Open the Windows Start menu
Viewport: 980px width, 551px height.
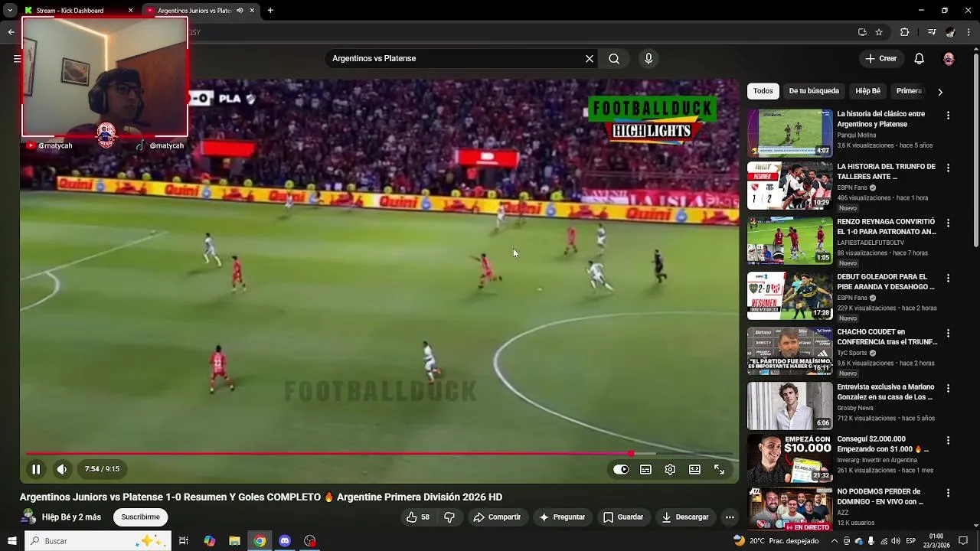(12, 541)
